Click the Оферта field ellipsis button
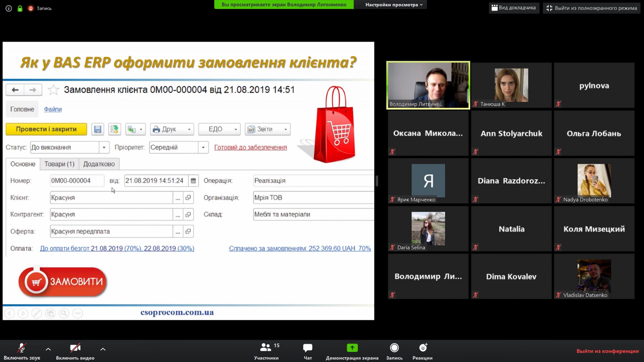Viewport: 644px width, 362px height. [178, 231]
